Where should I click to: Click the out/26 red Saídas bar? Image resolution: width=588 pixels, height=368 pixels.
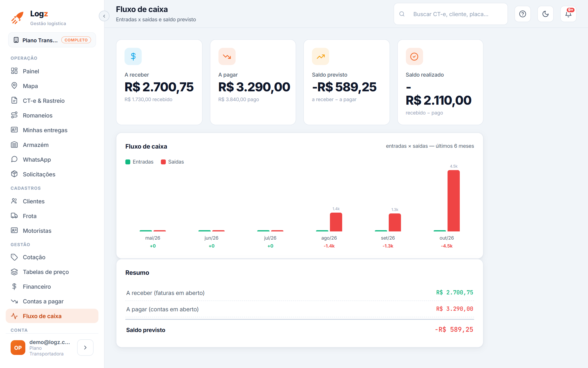454,201
